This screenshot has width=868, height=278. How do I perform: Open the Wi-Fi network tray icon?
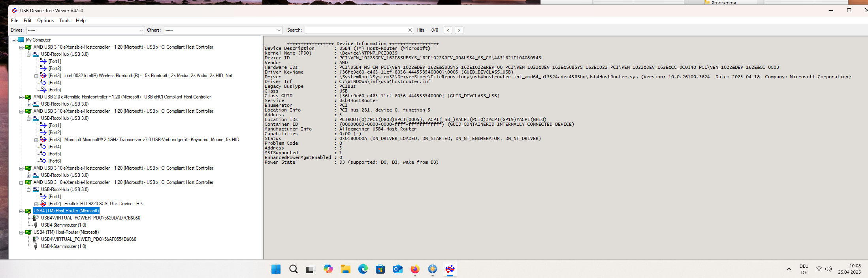click(x=819, y=269)
